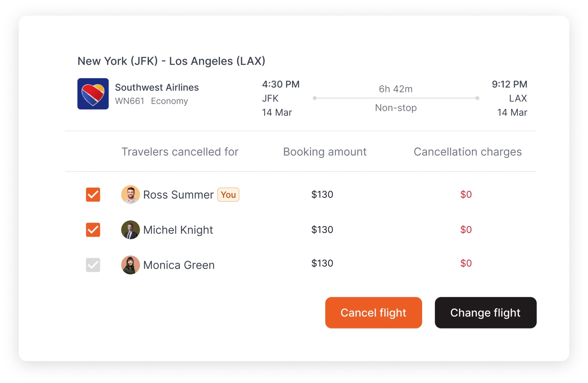Click the Travelers cancelled for column header
The width and height of the screenshot is (588, 383).
point(180,152)
